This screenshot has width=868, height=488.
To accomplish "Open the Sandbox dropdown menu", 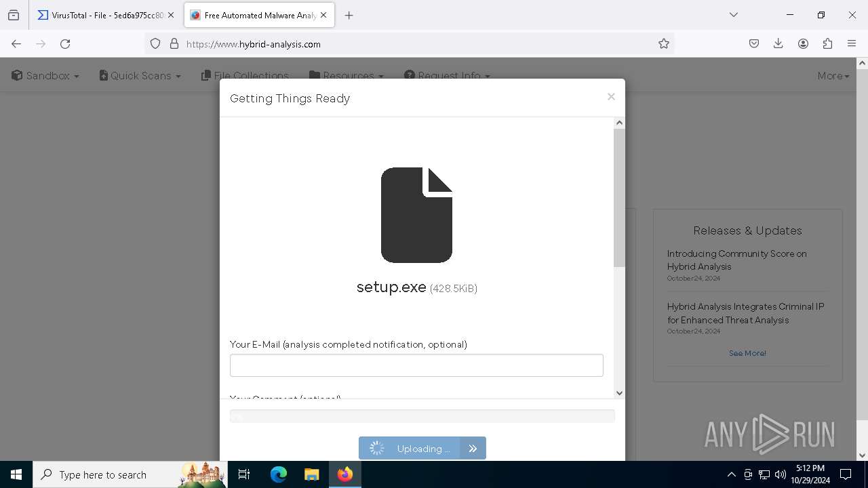I will click(x=45, y=76).
